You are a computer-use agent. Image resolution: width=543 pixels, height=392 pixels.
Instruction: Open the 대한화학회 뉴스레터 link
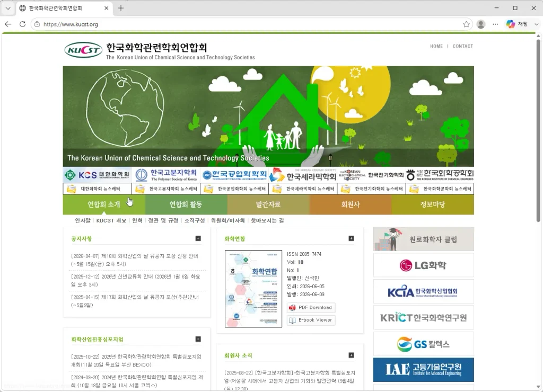tap(98, 189)
